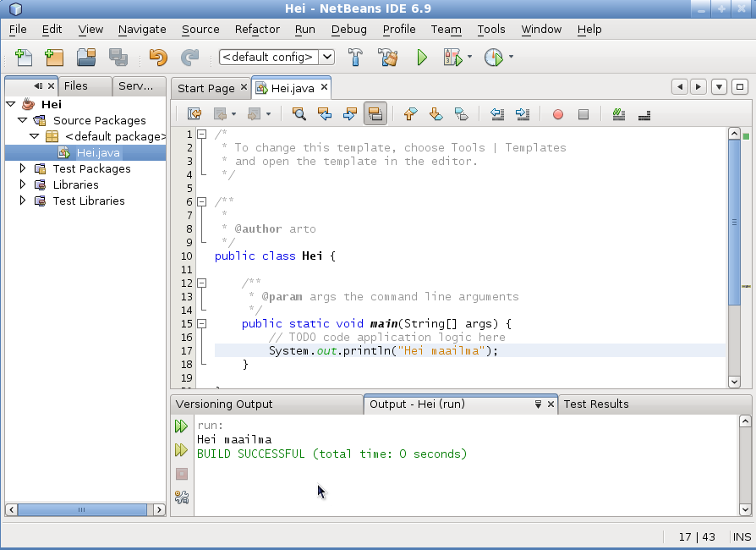Open the Tools menu
The image size is (756, 550).
point(491,30)
